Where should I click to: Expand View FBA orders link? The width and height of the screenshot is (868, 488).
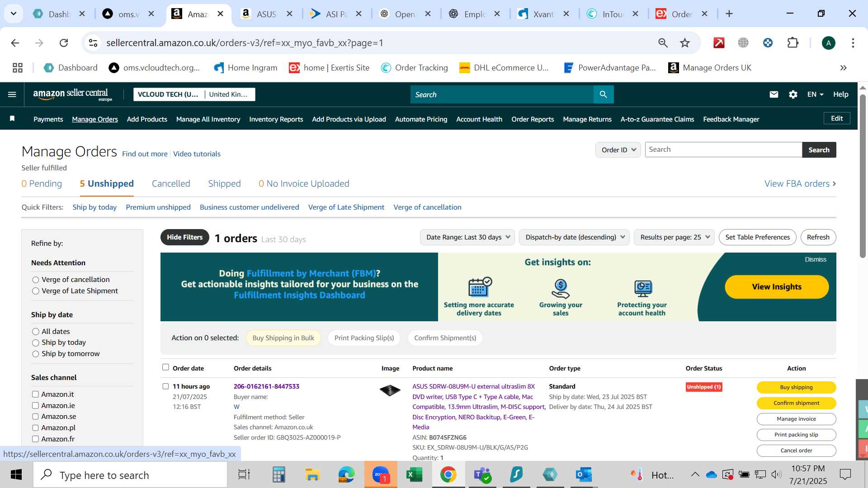pos(800,184)
